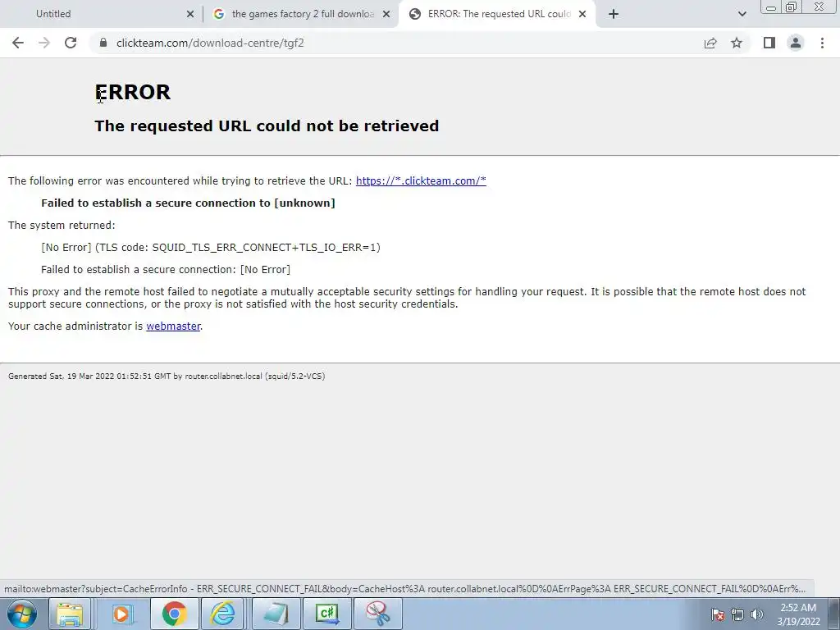Click the lock icon in address bar
Image resolution: width=840 pixels, height=630 pixels.
point(103,43)
